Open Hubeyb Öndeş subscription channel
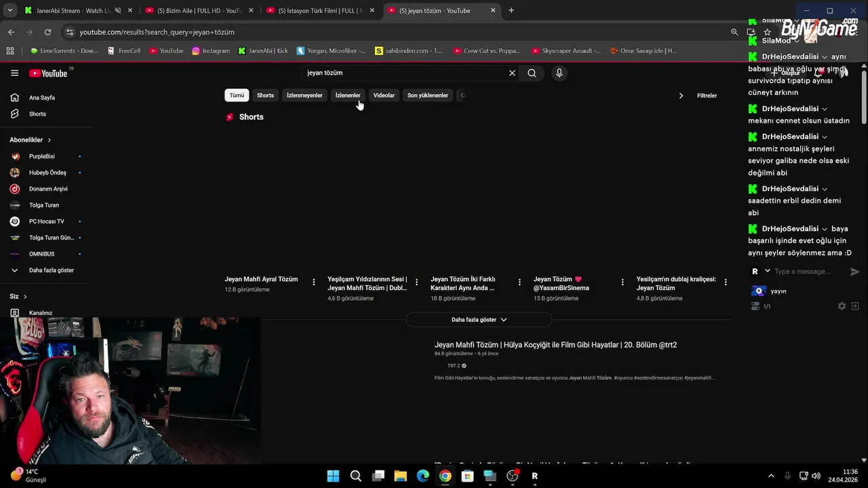Image resolution: width=868 pixels, height=488 pixels. [x=46, y=173]
